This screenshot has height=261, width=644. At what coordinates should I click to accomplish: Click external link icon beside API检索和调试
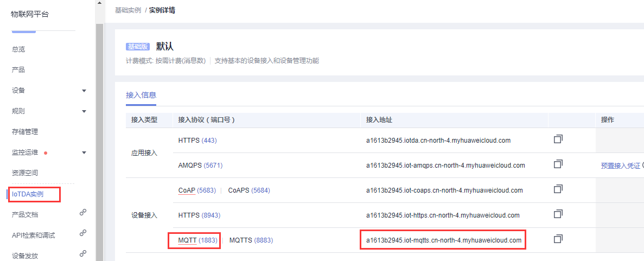83,233
